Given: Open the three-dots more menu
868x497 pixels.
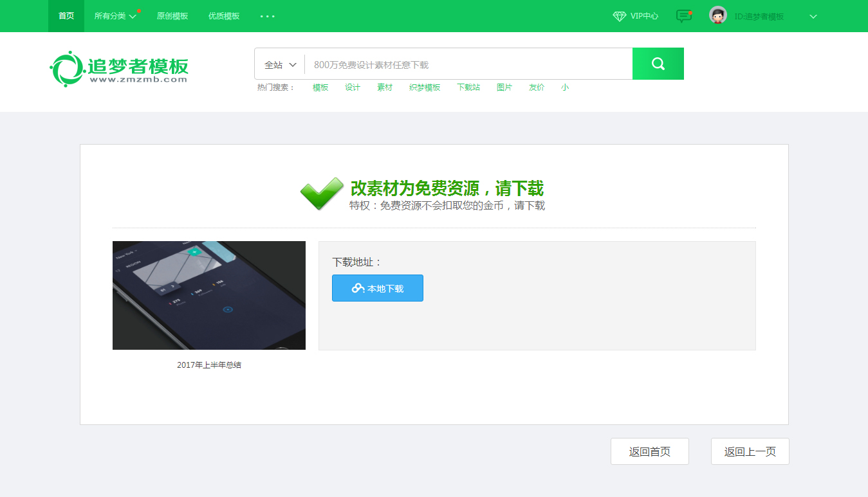Looking at the screenshot, I should (x=268, y=16).
